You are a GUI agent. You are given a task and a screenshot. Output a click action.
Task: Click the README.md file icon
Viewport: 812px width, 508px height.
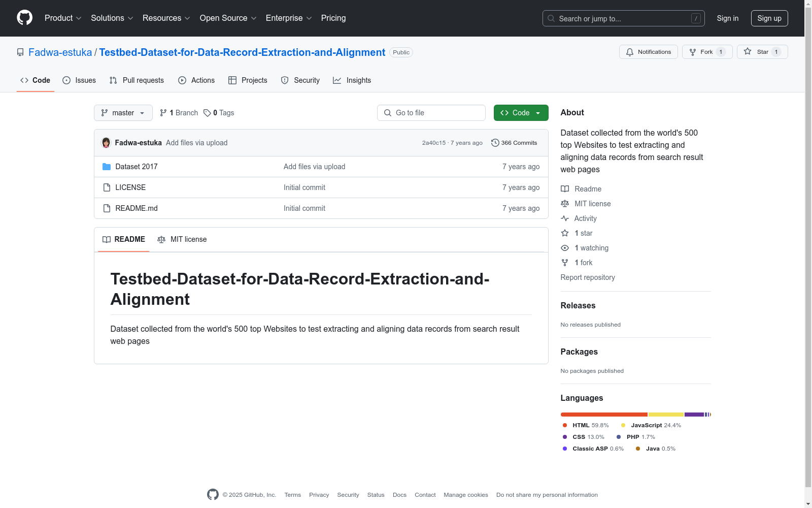coord(107,208)
